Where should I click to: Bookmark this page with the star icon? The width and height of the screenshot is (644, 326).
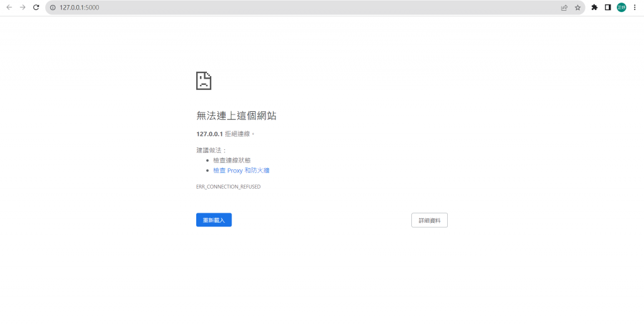click(577, 8)
